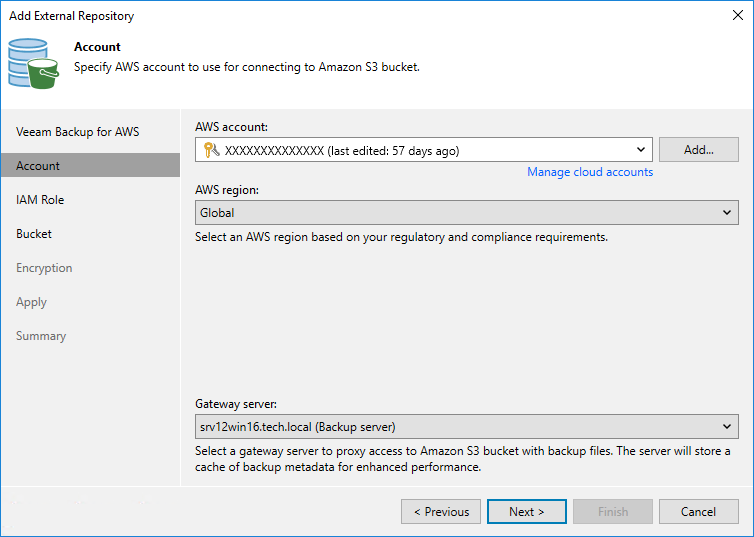Select the Encryption wizard step
This screenshot has width=754, height=537.
(44, 268)
